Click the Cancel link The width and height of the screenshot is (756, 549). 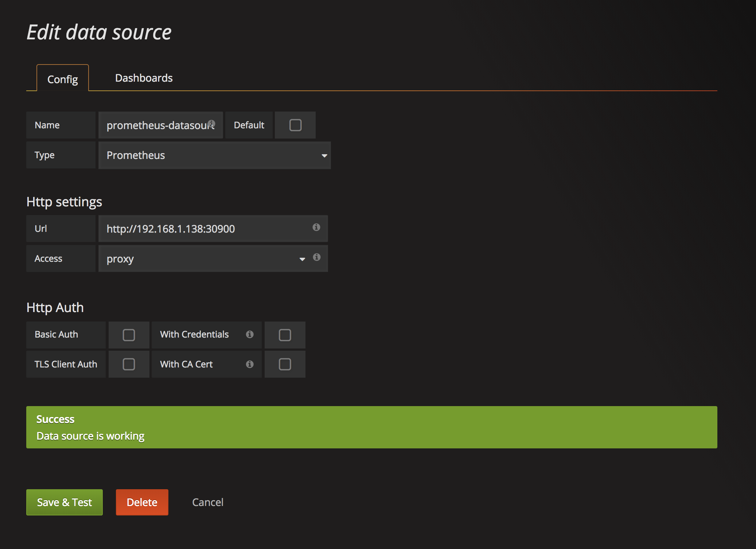pyautogui.click(x=208, y=502)
